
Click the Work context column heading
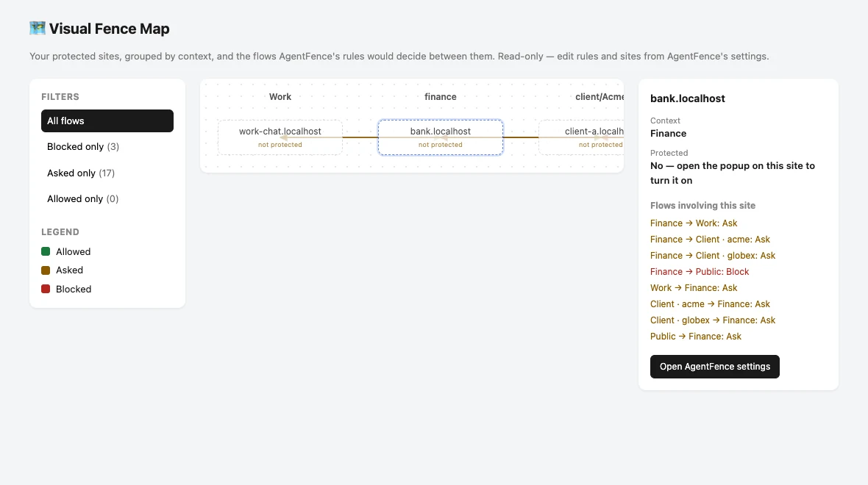point(280,97)
